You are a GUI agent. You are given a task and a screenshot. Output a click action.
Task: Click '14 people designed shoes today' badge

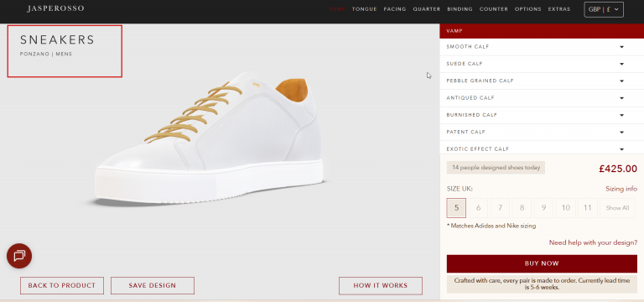click(x=496, y=168)
